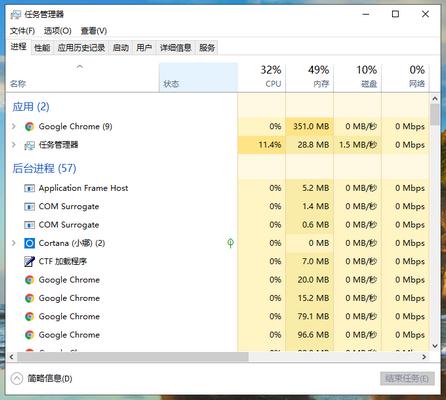Click the horizontal scrollbar right arrow

click(424, 357)
